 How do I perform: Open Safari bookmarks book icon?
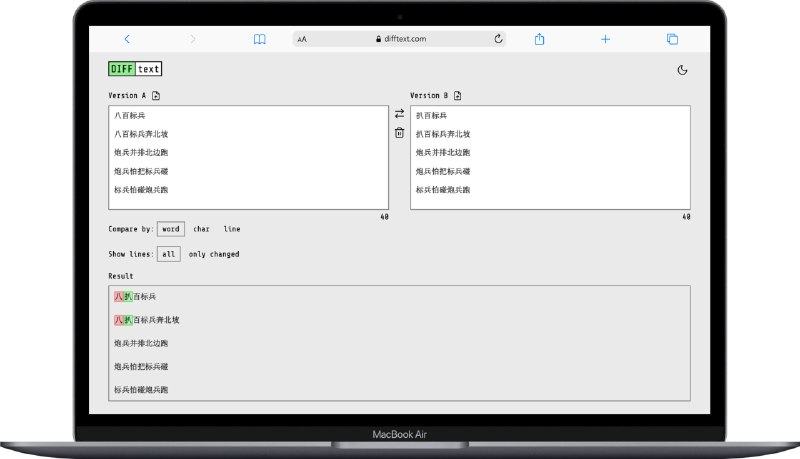[259, 39]
